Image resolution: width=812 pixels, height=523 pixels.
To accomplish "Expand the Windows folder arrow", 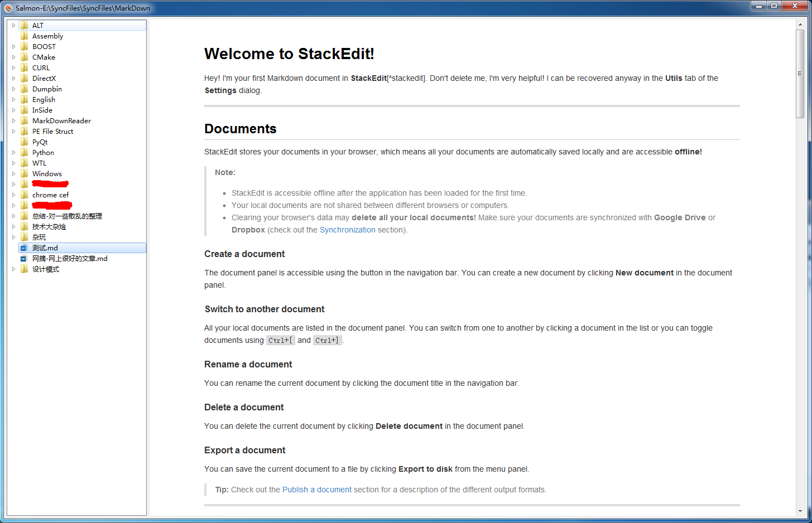I will (14, 173).
